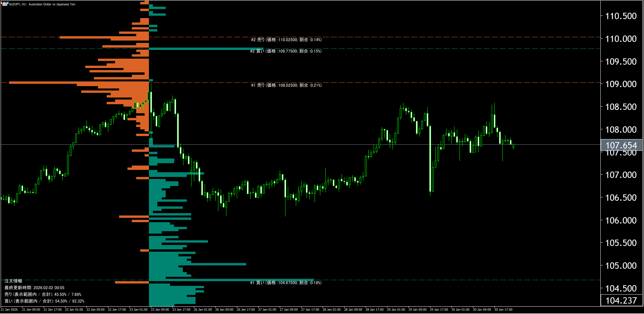
Task: Click the 買い 54.50% / 92.32% statistics line
Action: click(x=44, y=301)
